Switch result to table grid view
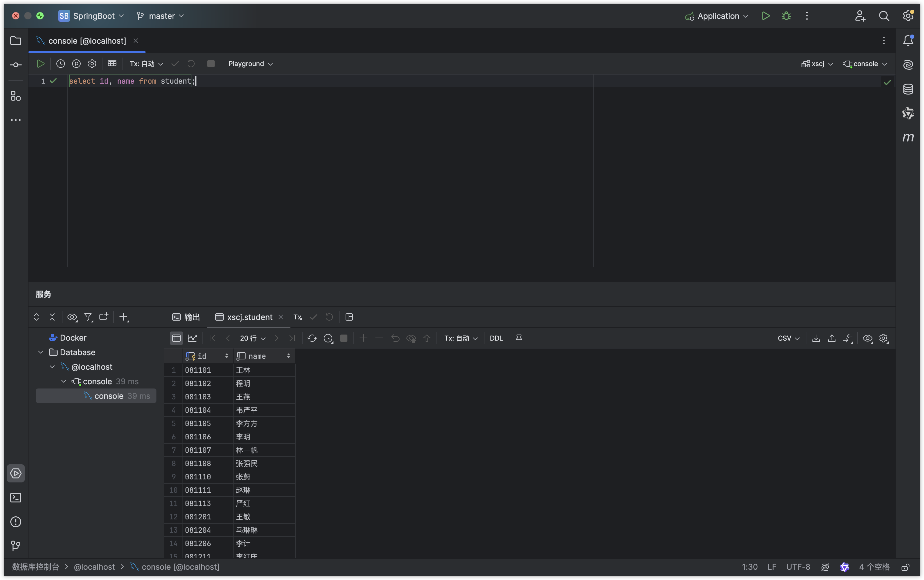 coord(176,338)
